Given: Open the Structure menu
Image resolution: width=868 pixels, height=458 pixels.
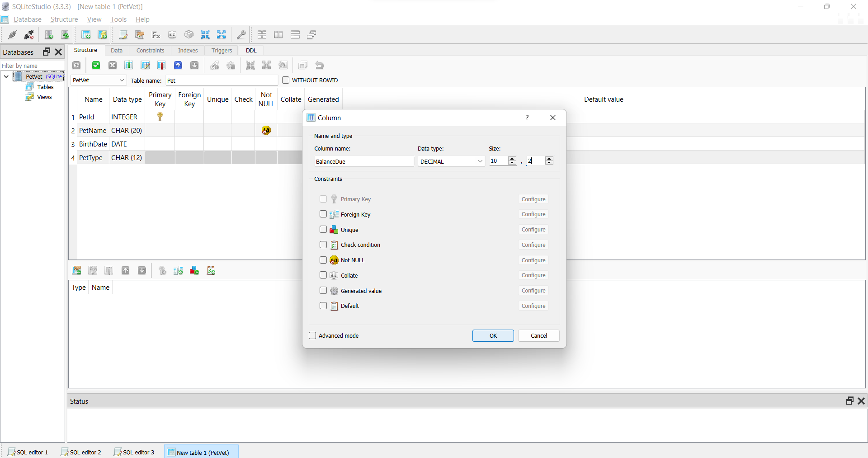Looking at the screenshot, I should pos(64,19).
